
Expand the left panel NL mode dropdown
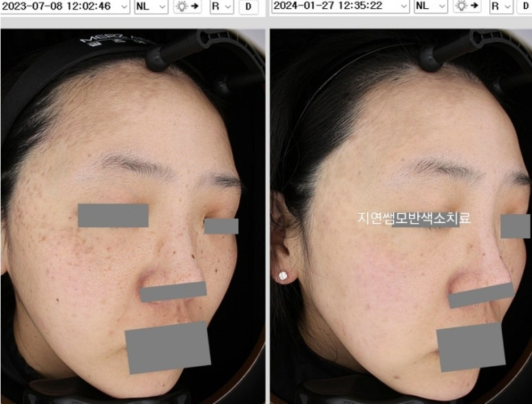pos(151,7)
